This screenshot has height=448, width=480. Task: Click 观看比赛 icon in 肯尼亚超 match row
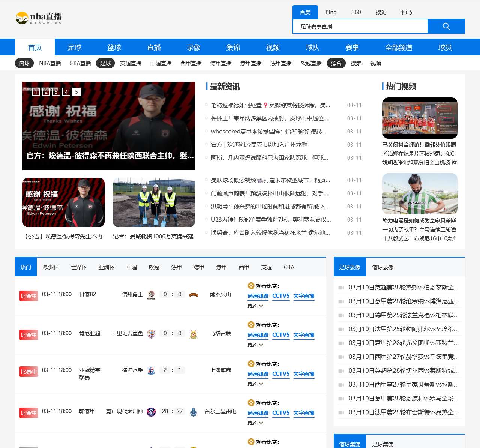pyautogui.click(x=251, y=325)
